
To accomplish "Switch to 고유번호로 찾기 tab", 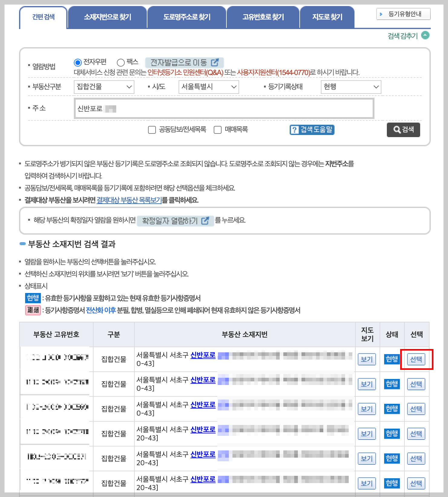I will click(263, 17).
